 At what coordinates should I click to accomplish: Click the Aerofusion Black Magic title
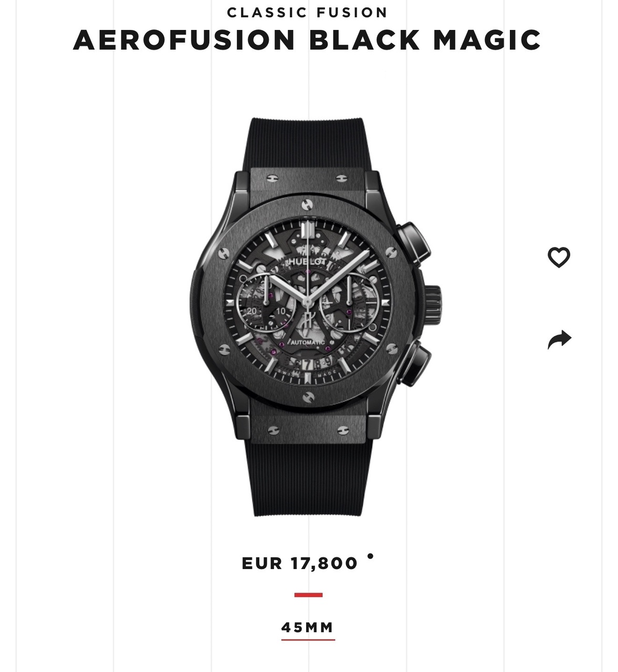pyautogui.click(x=307, y=40)
